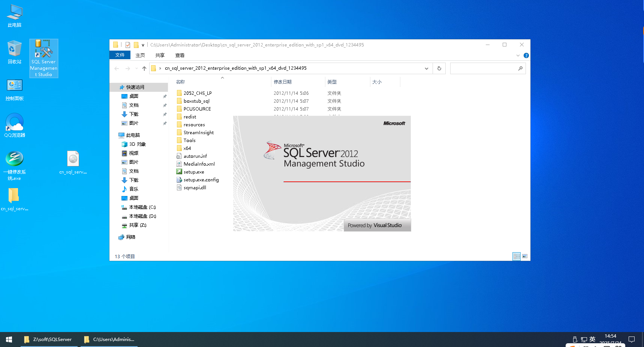The height and width of the screenshot is (347, 644).
Task: Click the Windows Start button
Action: point(9,340)
